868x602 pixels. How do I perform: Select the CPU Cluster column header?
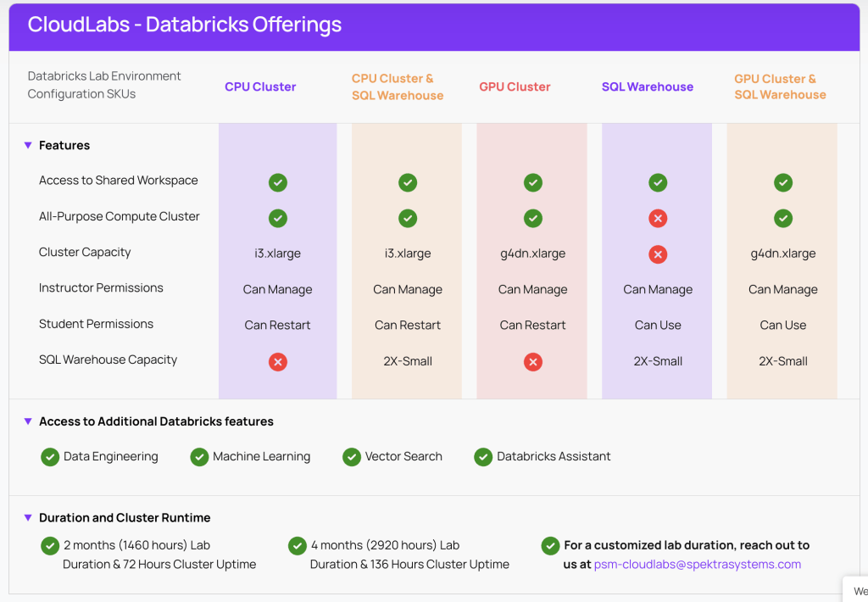click(x=260, y=86)
